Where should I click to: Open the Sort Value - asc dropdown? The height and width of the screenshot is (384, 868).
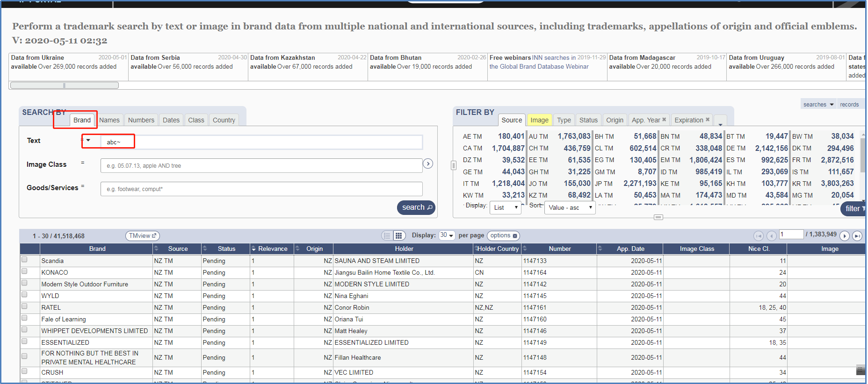tap(570, 208)
